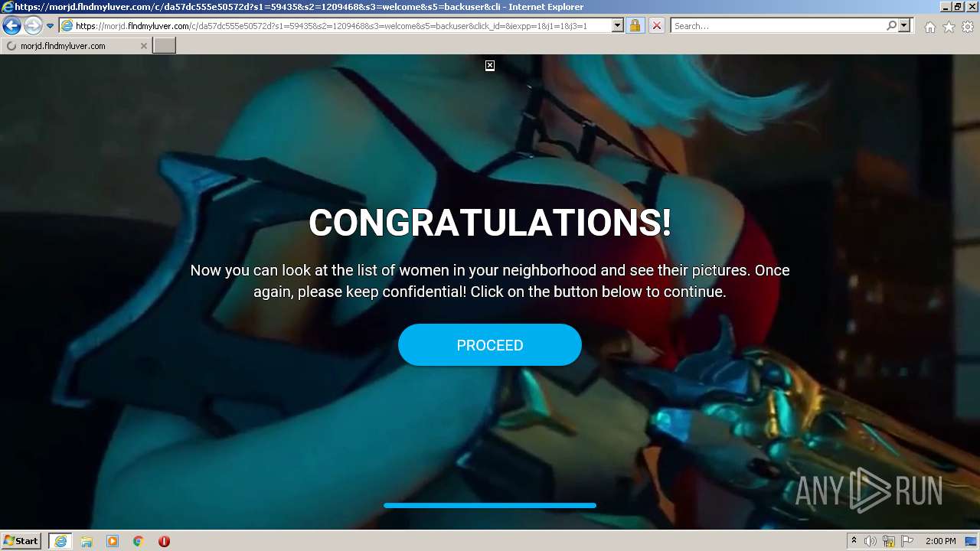
Task: Open the Tools gear icon
Action: pos(968,27)
